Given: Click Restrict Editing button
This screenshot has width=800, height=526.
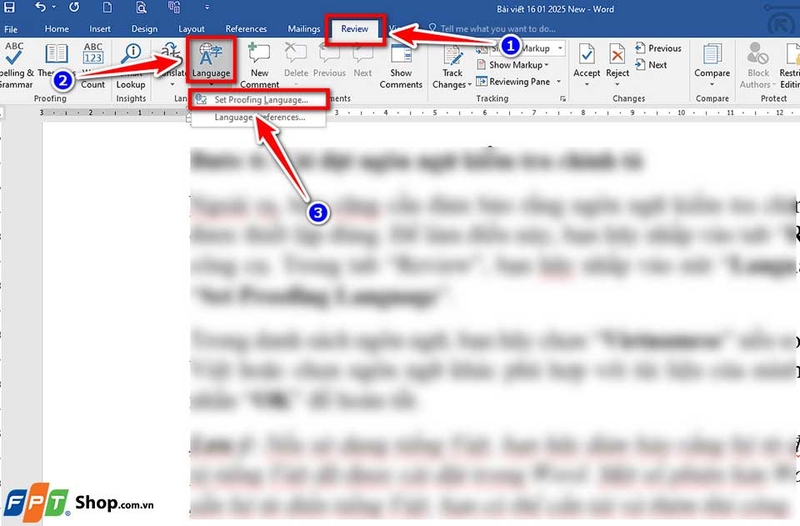Looking at the screenshot, I should [790, 65].
